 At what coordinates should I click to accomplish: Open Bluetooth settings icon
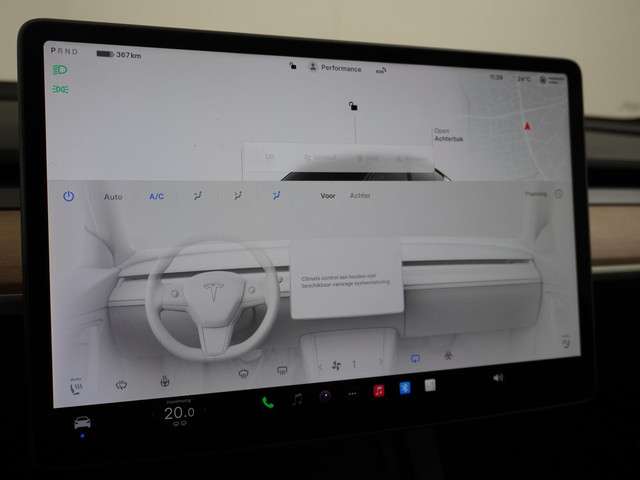point(404,388)
